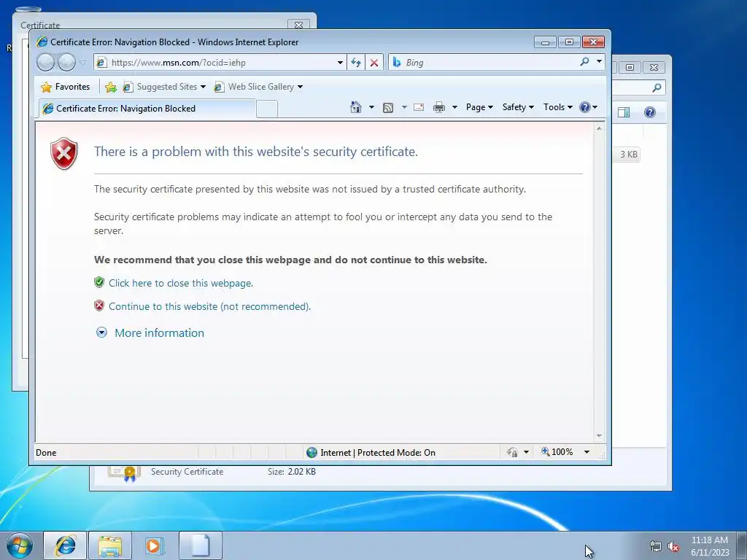Open the recent pages dropdown arrow
Viewport: 747px width, 560px height.
(83, 63)
